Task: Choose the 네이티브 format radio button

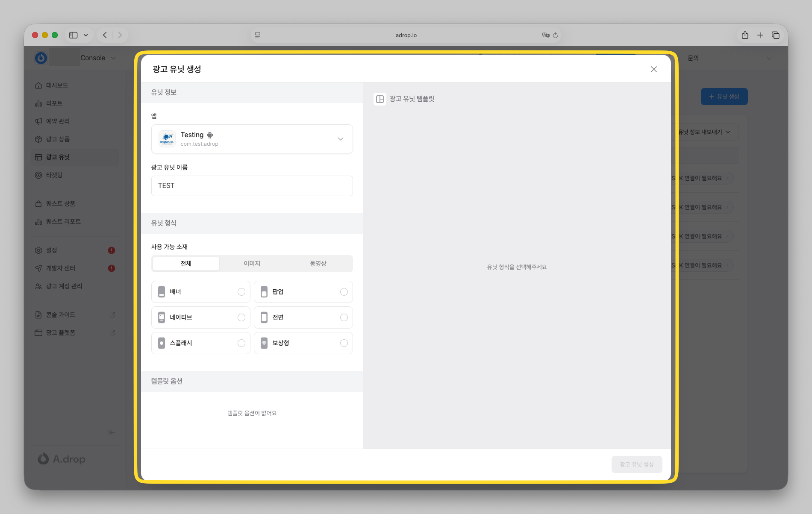Action: (x=241, y=317)
